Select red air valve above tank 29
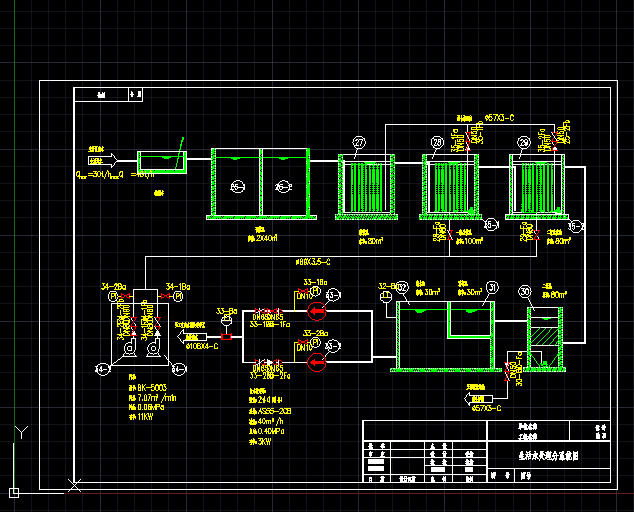634x512 pixels. [555, 141]
